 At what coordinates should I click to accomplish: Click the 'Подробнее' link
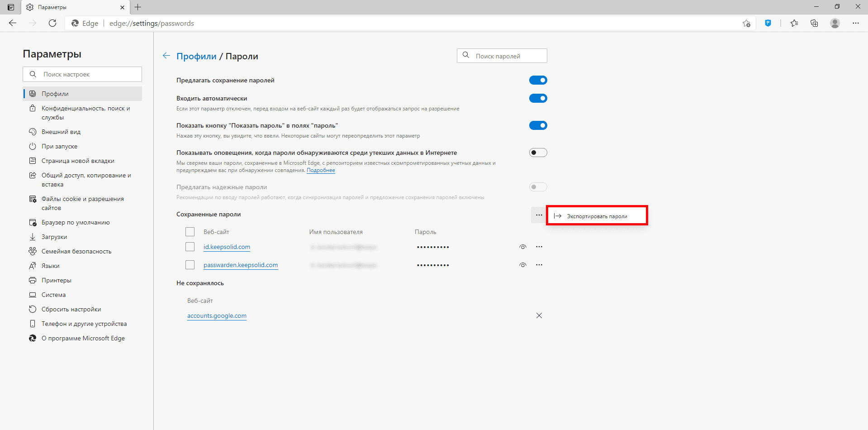(321, 170)
